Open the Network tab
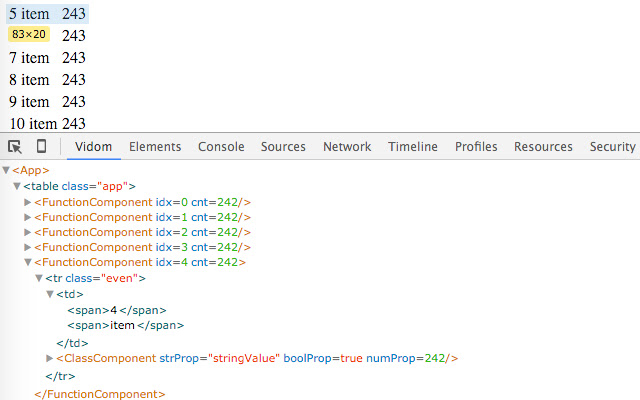640x400 pixels. click(347, 147)
